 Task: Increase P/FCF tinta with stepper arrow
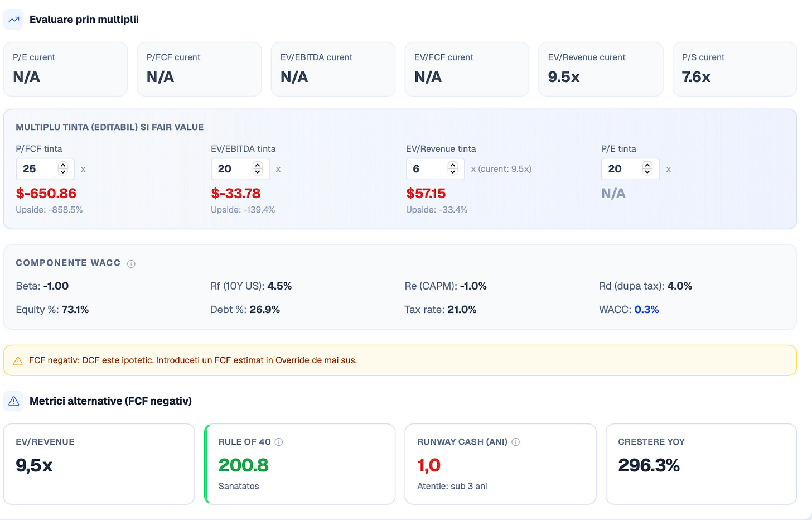coord(63,166)
